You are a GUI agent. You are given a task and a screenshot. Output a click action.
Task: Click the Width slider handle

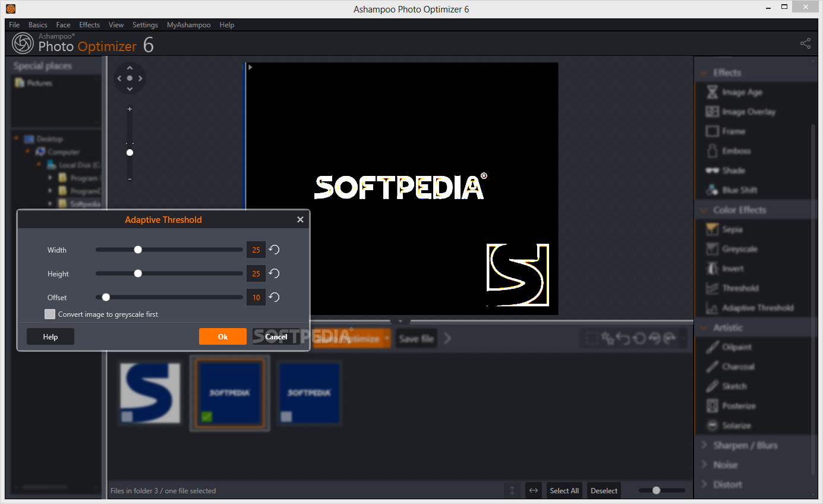pos(138,250)
